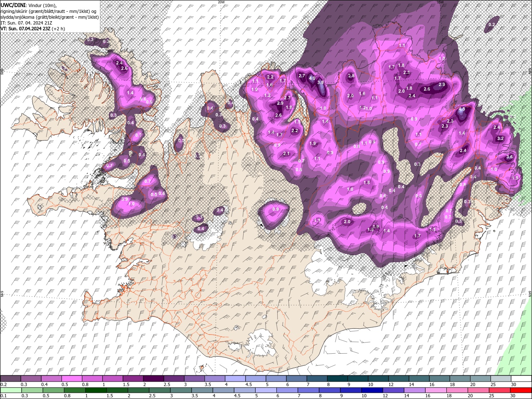Screen dimensions: 532x399
Task: Select the violet 12 swatch in the rain legend
Action: pos(393,390)
